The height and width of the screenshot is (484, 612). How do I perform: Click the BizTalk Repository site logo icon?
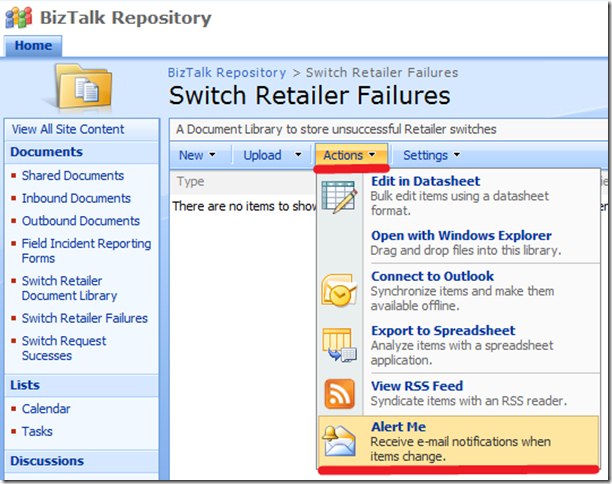[18, 18]
